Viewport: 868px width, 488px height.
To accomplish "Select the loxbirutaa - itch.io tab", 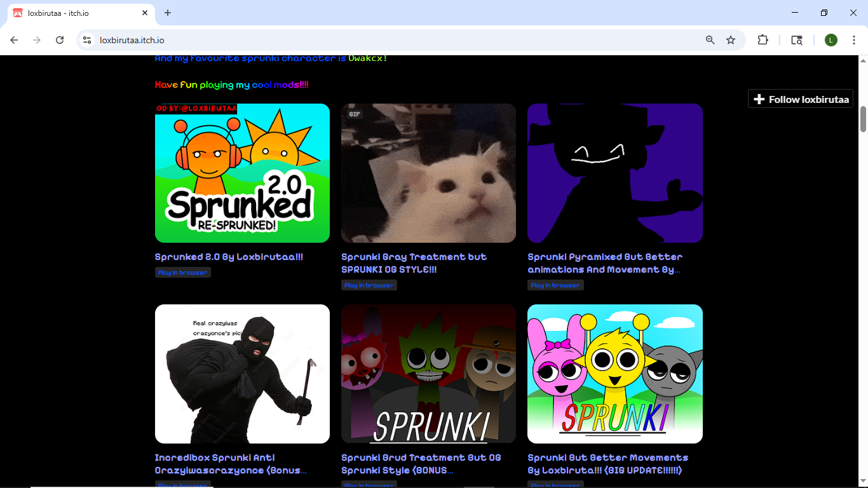I will [x=81, y=13].
